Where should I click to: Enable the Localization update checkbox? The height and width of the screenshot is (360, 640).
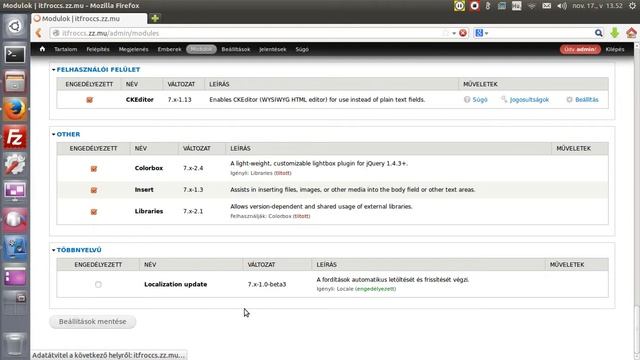(x=98, y=284)
